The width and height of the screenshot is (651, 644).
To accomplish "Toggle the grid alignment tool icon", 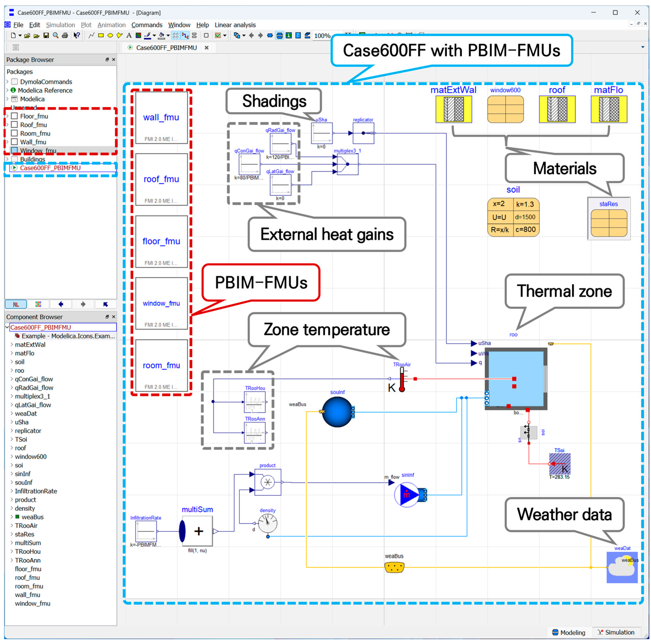I will [x=176, y=35].
